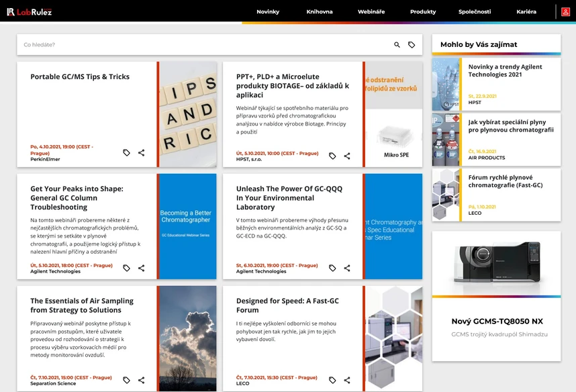Image resolution: width=576 pixels, height=392 pixels.
Task: Share the Designed for Speed Fast-GC webinar
Action: coord(347,380)
